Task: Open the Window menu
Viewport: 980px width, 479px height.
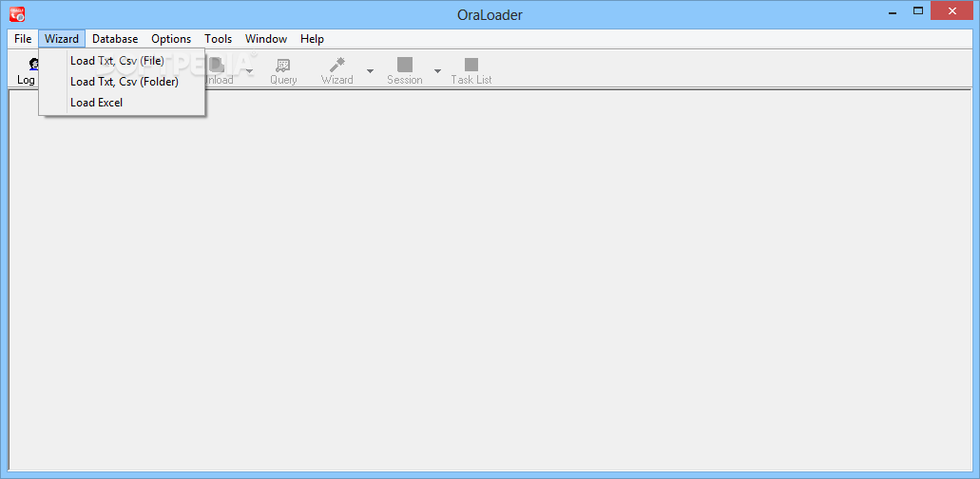Action: (x=266, y=39)
